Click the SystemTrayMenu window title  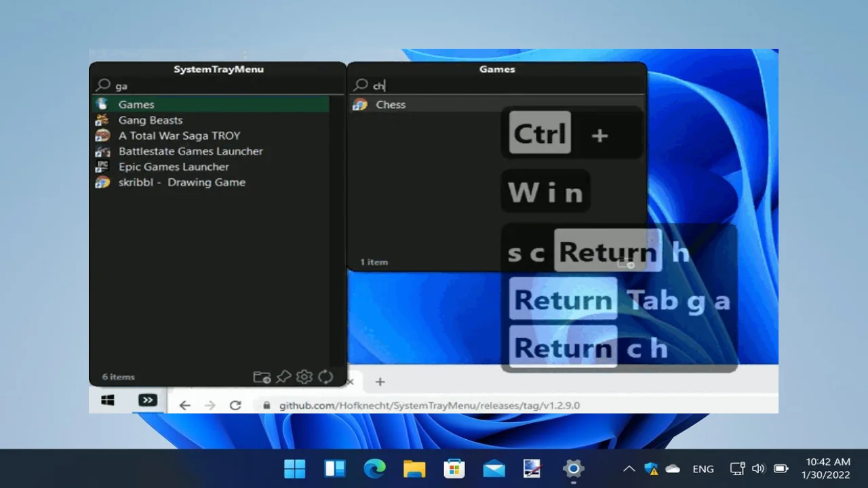tap(218, 69)
